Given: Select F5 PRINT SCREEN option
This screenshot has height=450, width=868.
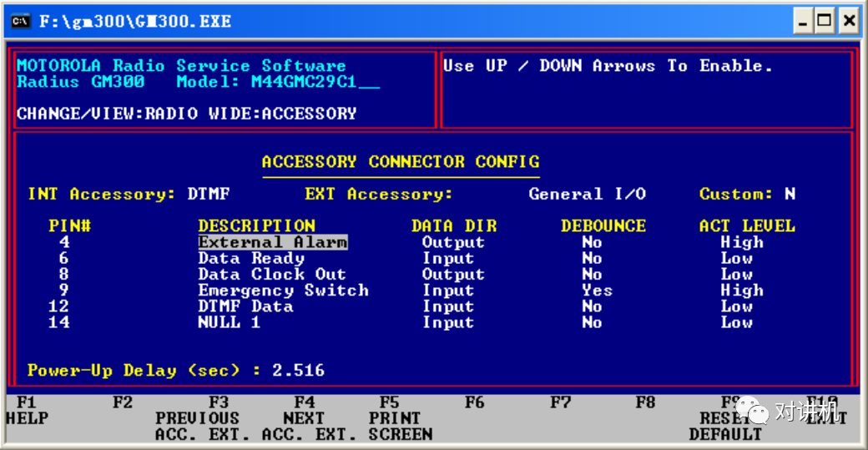Looking at the screenshot, I should click(x=401, y=418).
